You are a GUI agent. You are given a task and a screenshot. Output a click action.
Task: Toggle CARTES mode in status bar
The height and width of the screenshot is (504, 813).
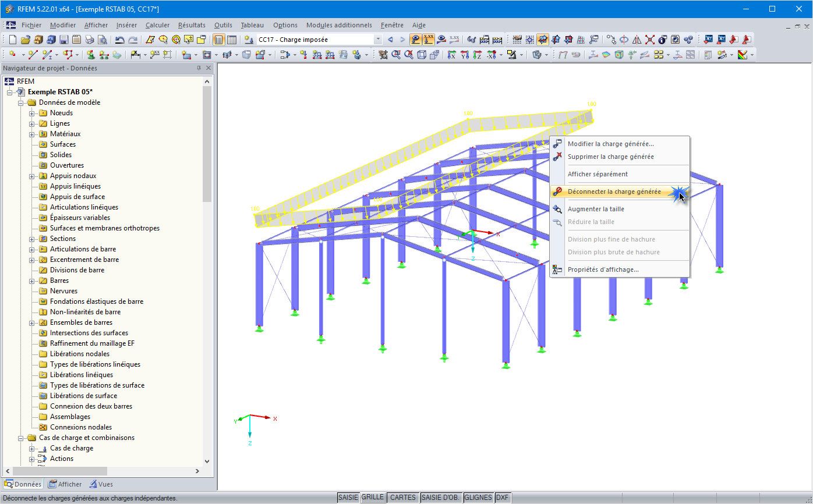click(x=403, y=498)
